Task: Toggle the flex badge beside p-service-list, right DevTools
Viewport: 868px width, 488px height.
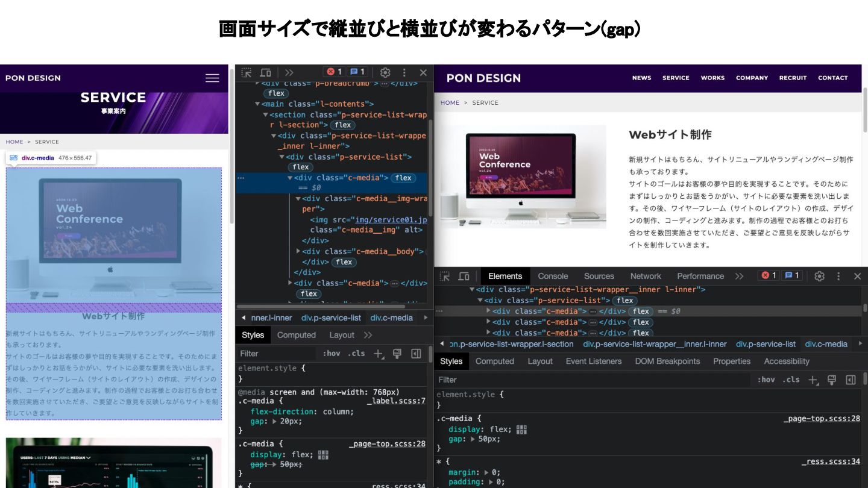Action: coord(624,300)
